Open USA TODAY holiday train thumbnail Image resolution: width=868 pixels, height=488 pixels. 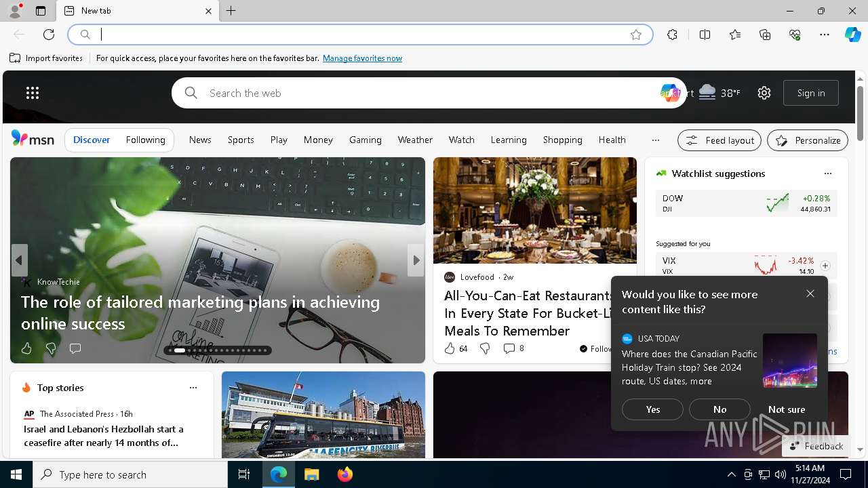(790, 360)
